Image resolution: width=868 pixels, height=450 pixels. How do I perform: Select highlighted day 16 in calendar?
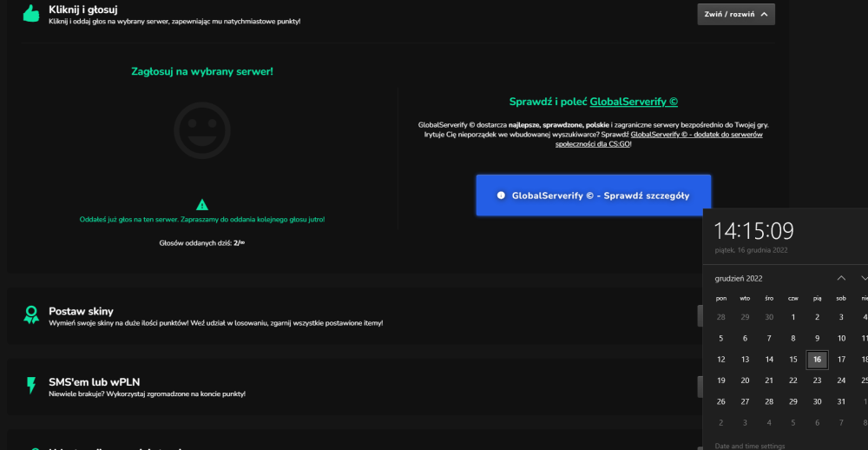pyautogui.click(x=817, y=360)
